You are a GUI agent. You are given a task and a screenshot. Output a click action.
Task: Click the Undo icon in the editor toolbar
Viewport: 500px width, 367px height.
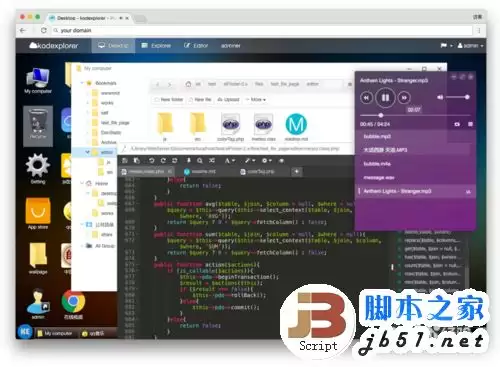pos(152,161)
